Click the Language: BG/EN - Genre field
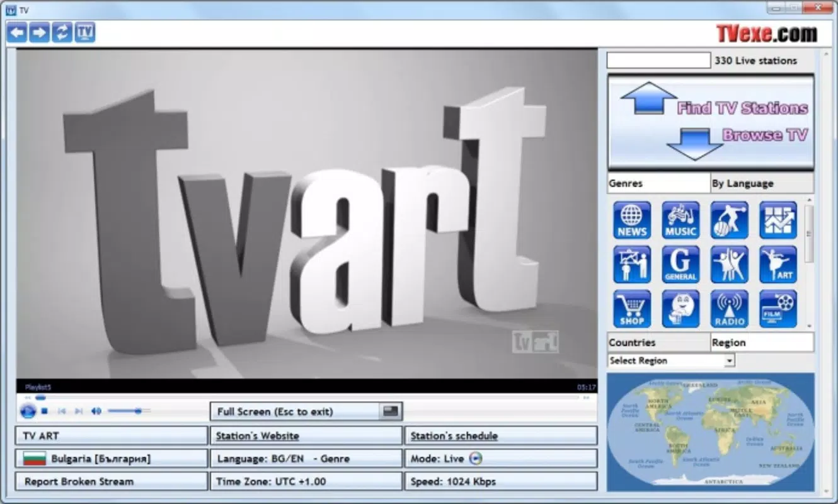838x504 pixels. [x=306, y=458]
